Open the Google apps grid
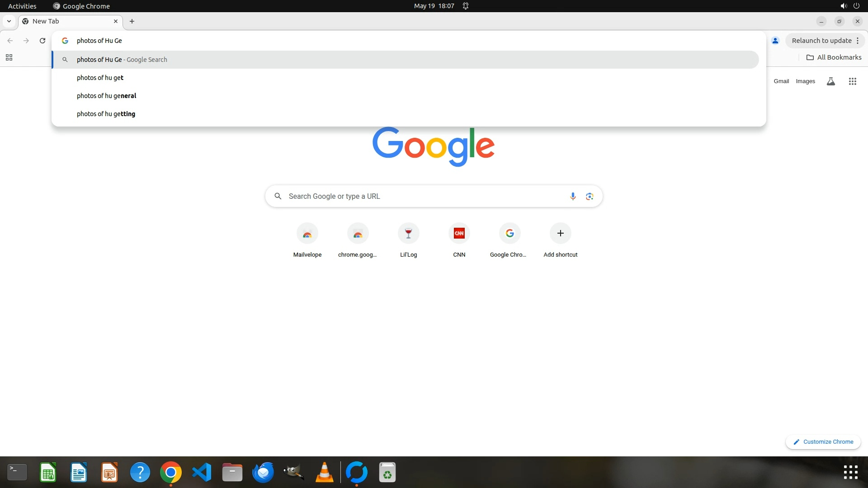The width and height of the screenshot is (868, 488). coord(852,81)
